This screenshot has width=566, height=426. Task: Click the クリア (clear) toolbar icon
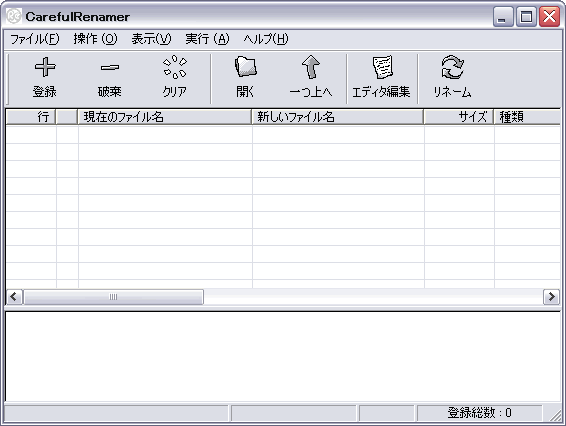pos(175,67)
